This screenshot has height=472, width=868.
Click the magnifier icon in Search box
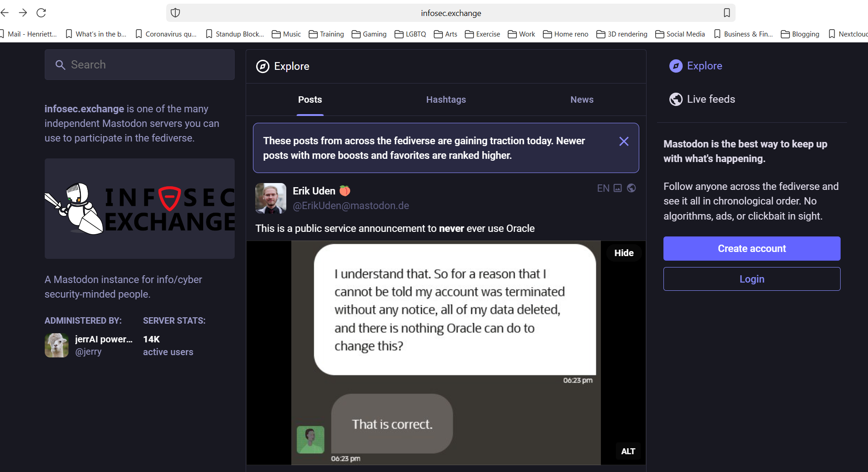pyautogui.click(x=60, y=65)
